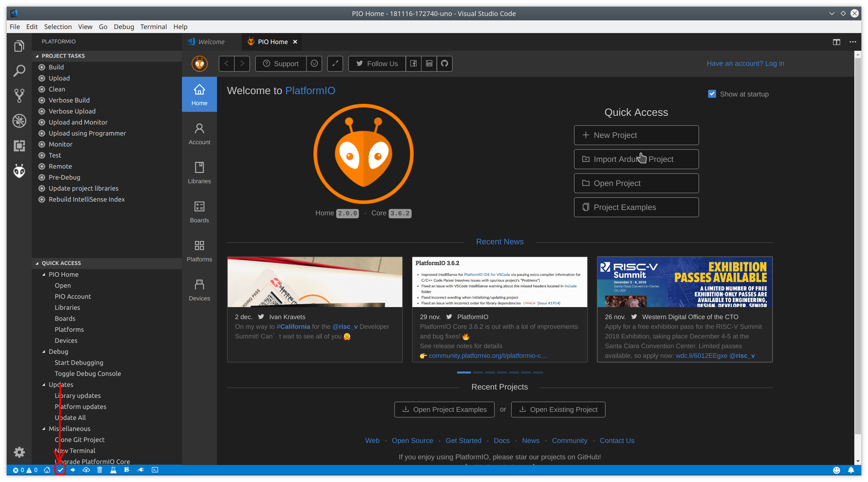Image resolution: width=868 pixels, height=482 pixels.
Task: Open Libraries section in PIO sidebar
Action: [199, 173]
